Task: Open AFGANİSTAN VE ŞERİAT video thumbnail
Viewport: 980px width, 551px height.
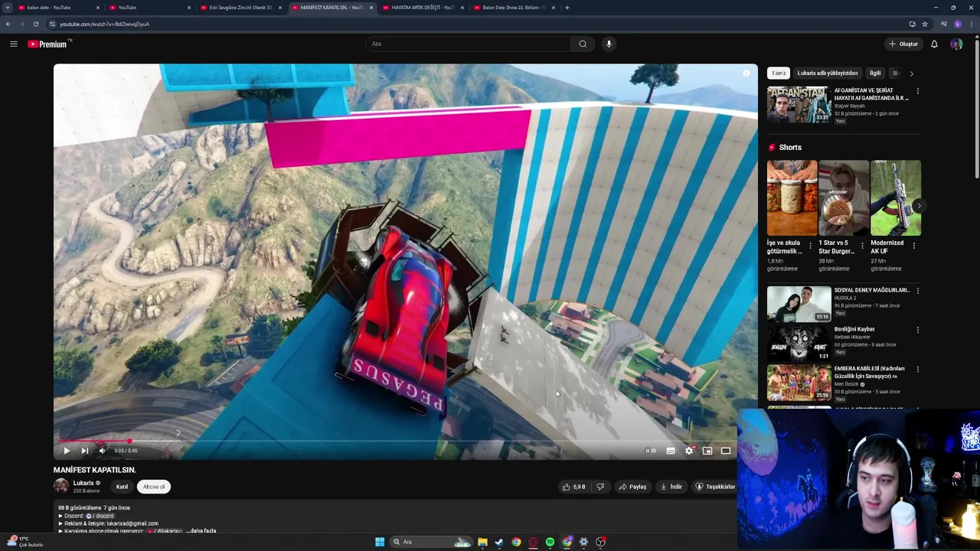Action: point(799,105)
